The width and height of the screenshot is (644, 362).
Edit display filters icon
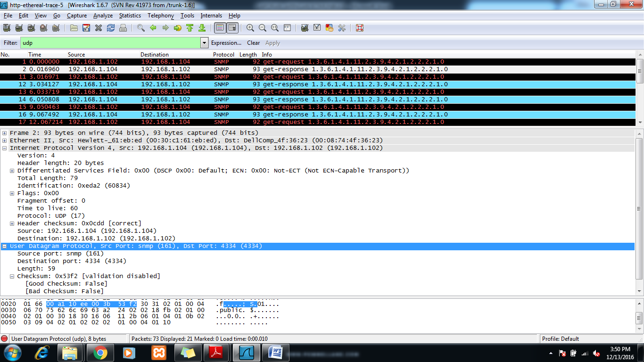click(x=317, y=28)
